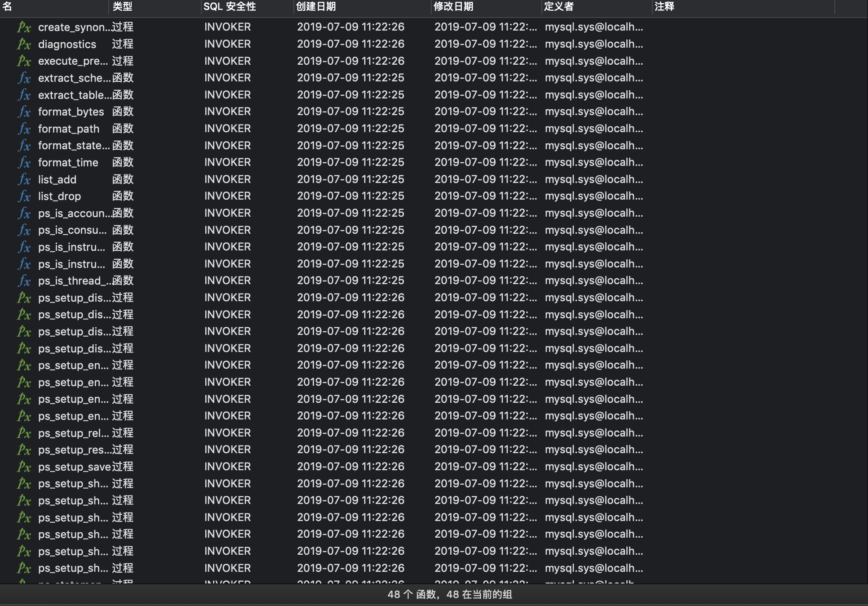Click the ps_setup_save procedure icon

point(24,467)
